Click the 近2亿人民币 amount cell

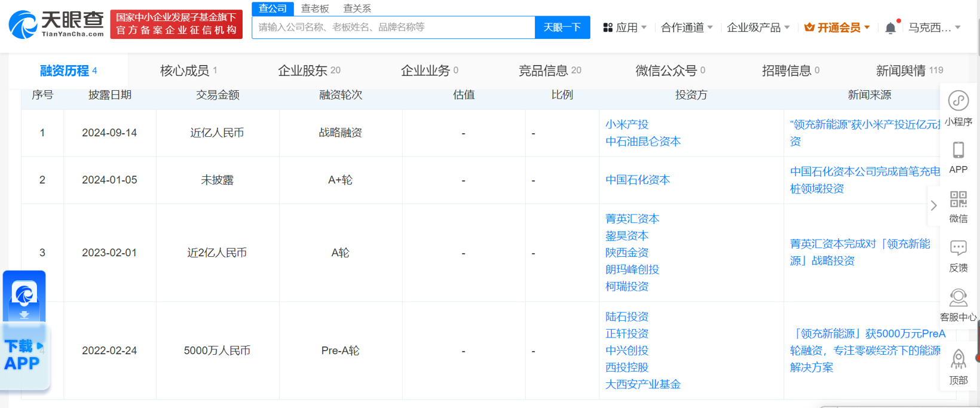coord(217,253)
